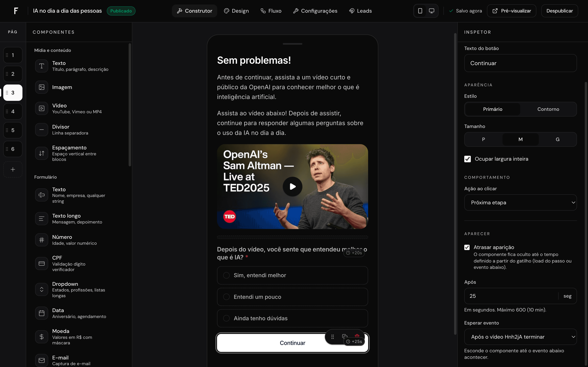Viewport: 588px width, 367px height.
Task: Choose Primário button style
Action: click(x=493, y=109)
